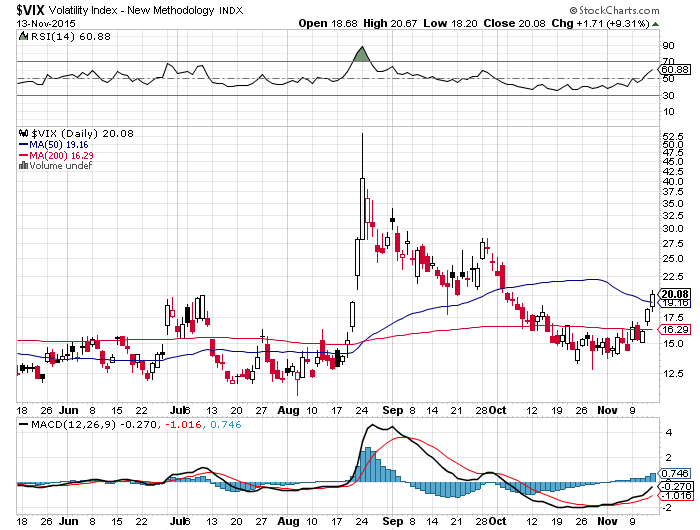
Task: Click the Aug label on price chart axis
Action: [x=288, y=410]
